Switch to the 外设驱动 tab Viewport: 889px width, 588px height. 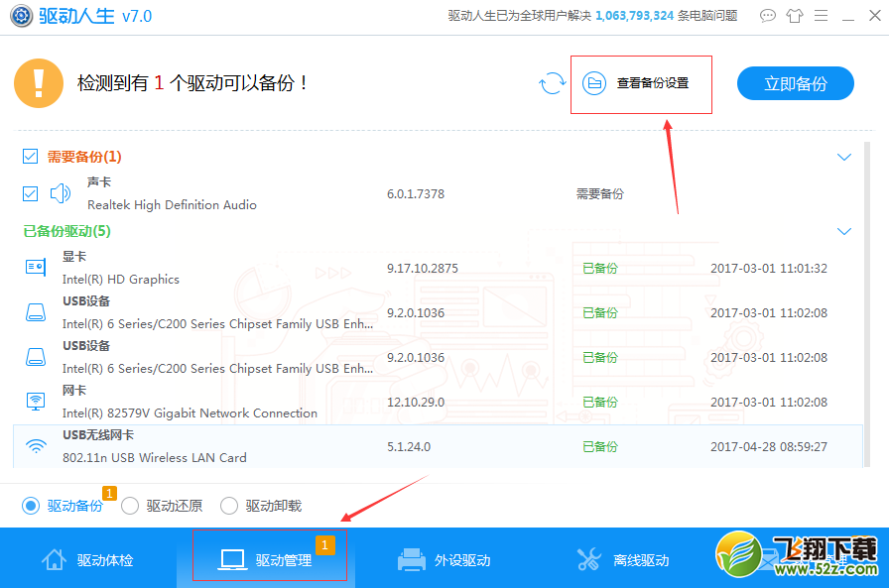[444, 559]
